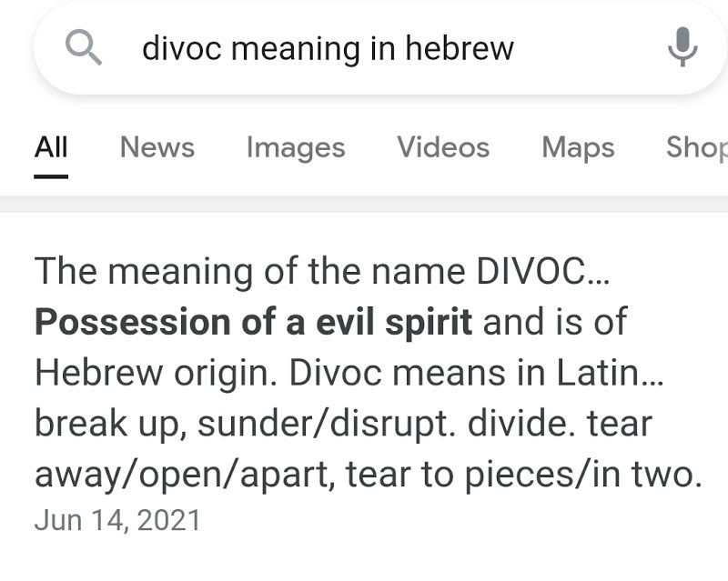728x581 pixels.
Task: Click the 'Jun 14, 2021' date label
Action: pos(117,520)
